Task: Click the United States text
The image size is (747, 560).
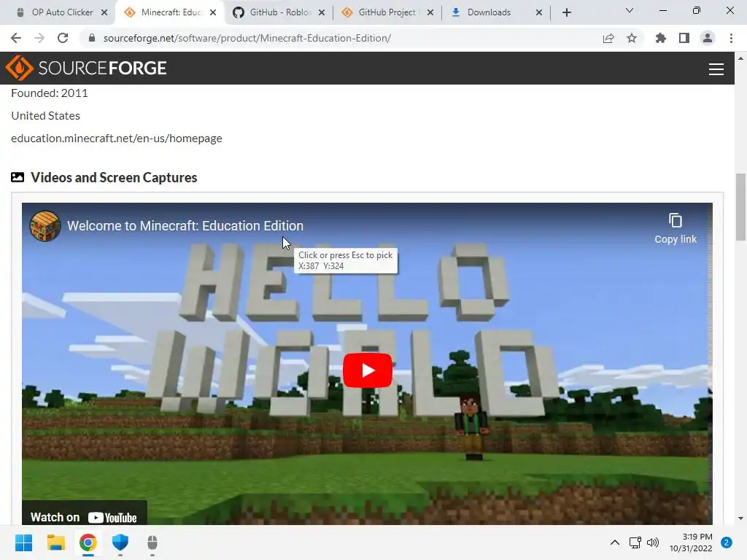Action: coord(46,116)
